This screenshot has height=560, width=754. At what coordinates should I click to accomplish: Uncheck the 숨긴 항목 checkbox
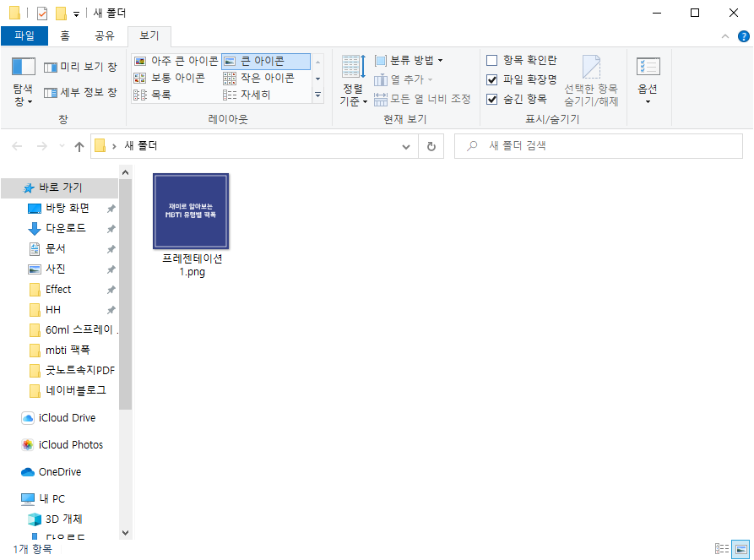click(491, 99)
